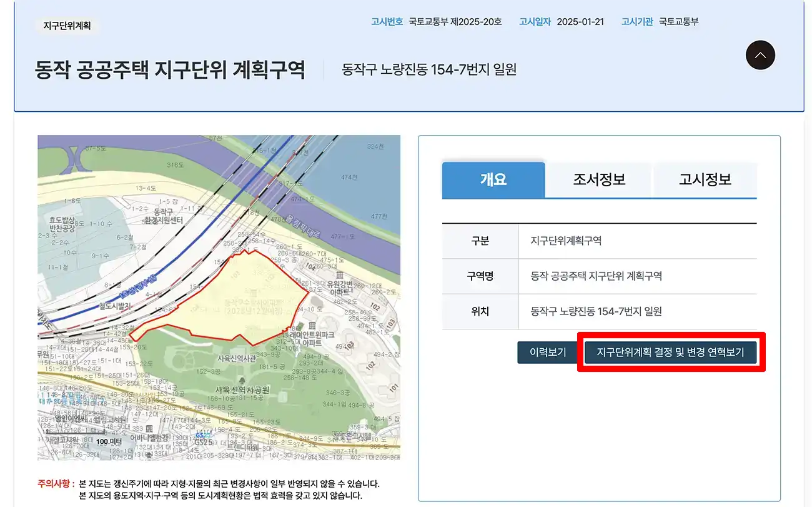Click the 이력보기 button

[547, 352]
